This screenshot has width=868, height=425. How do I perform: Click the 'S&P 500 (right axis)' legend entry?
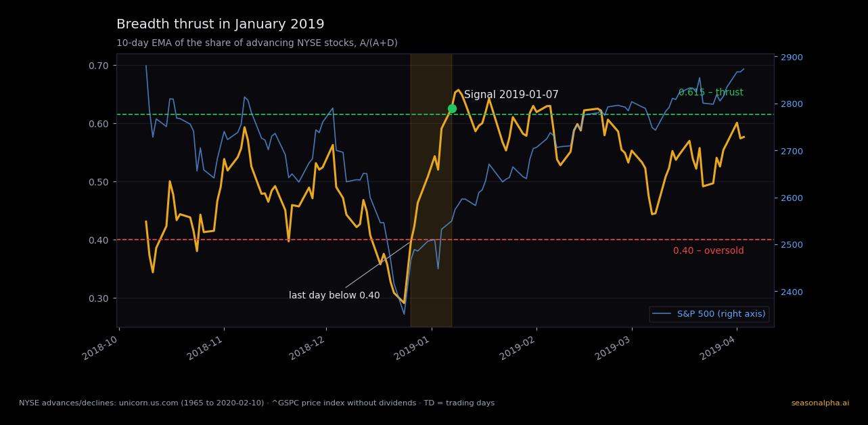tap(709, 314)
